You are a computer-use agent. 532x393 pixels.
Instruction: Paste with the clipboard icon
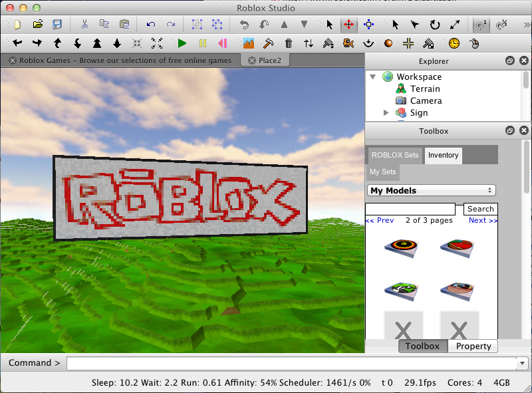[124, 24]
